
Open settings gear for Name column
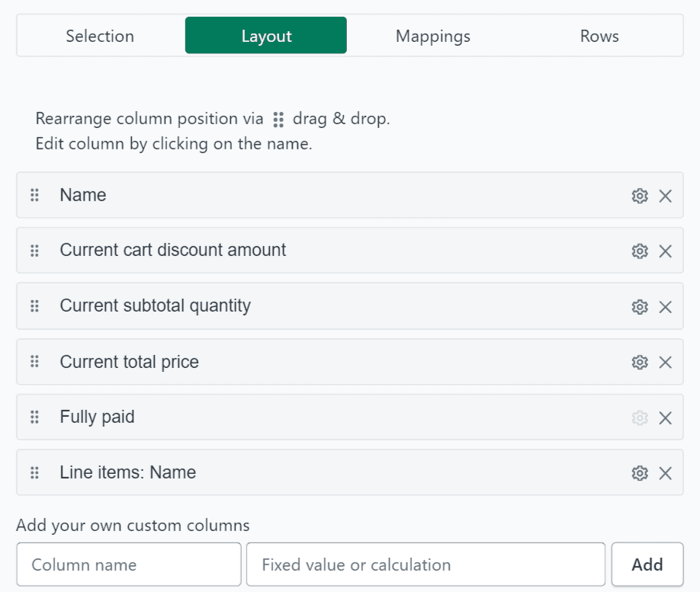tap(640, 196)
